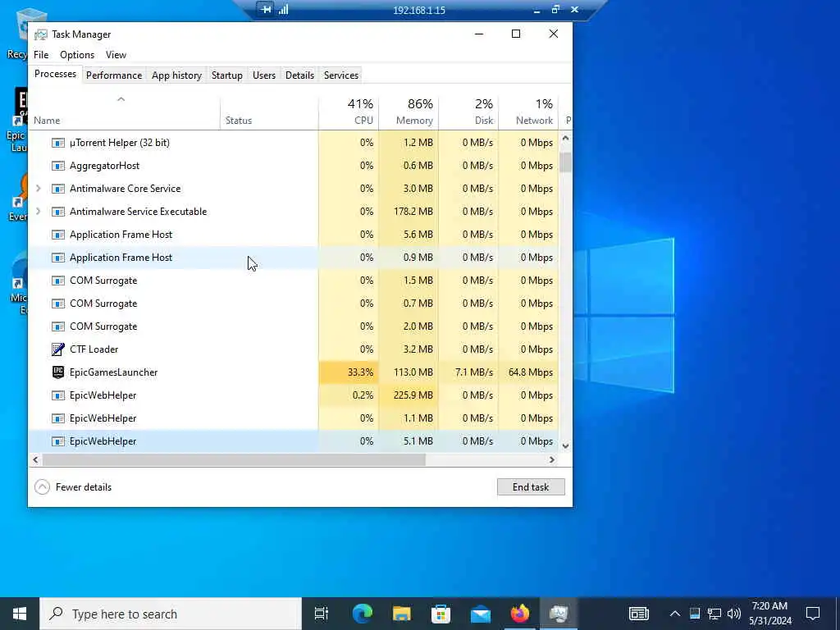840x630 pixels.
Task: Click the Task Manager title bar icon
Action: click(41, 34)
